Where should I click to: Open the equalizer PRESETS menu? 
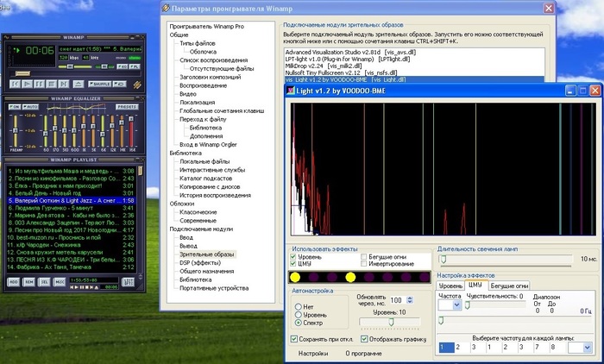coord(127,106)
